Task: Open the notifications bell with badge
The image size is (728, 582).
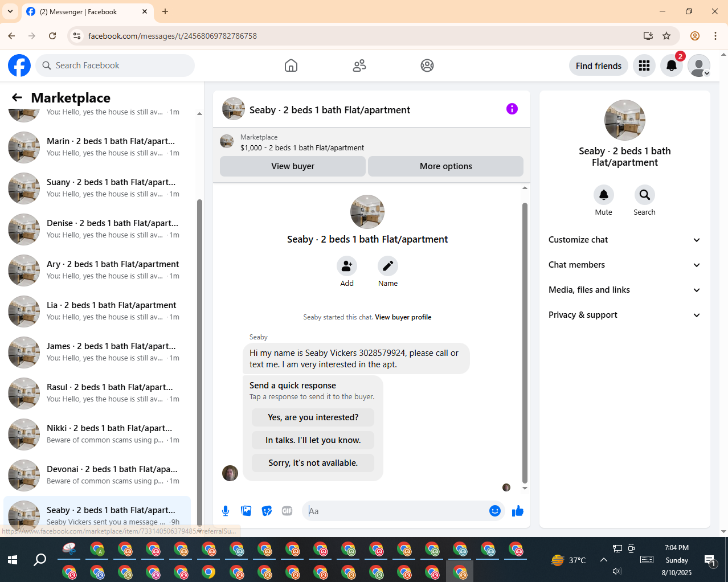Action: point(672,65)
